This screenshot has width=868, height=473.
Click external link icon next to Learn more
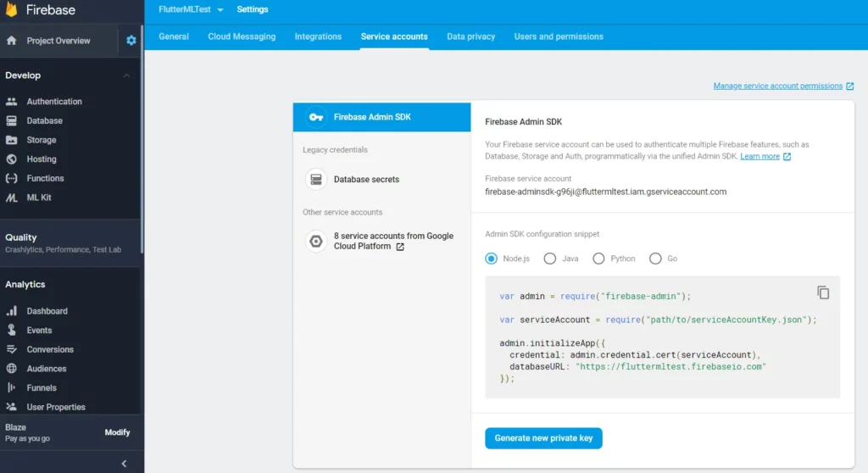[787, 157]
